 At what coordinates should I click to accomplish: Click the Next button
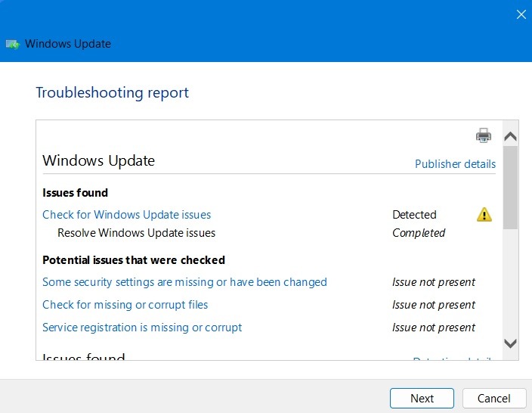[422, 398]
